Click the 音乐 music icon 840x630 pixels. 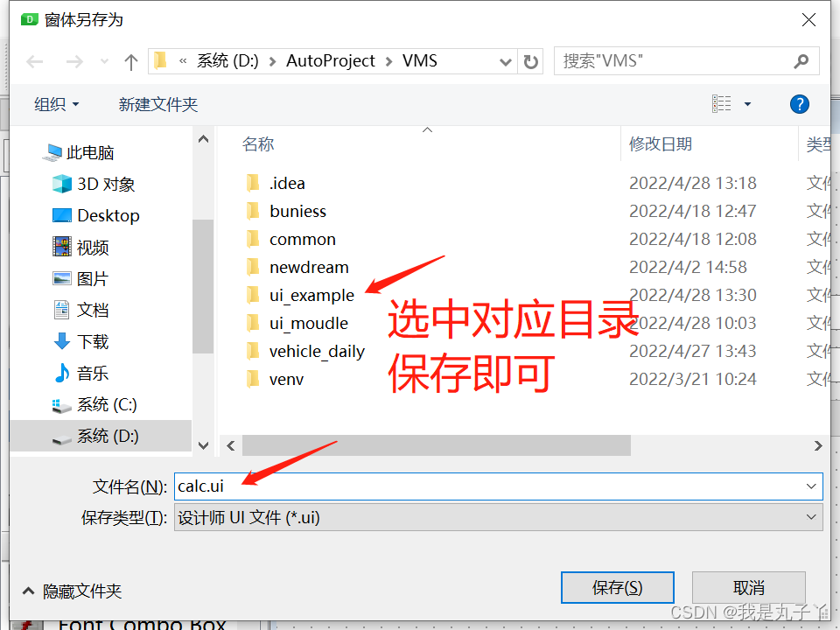pyautogui.click(x=62, y=373)
